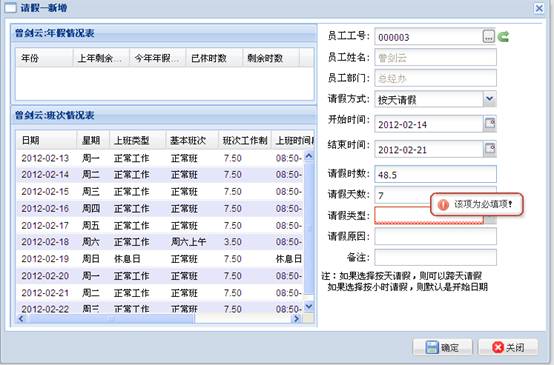Select the row dated 2012-02-20

160,276
